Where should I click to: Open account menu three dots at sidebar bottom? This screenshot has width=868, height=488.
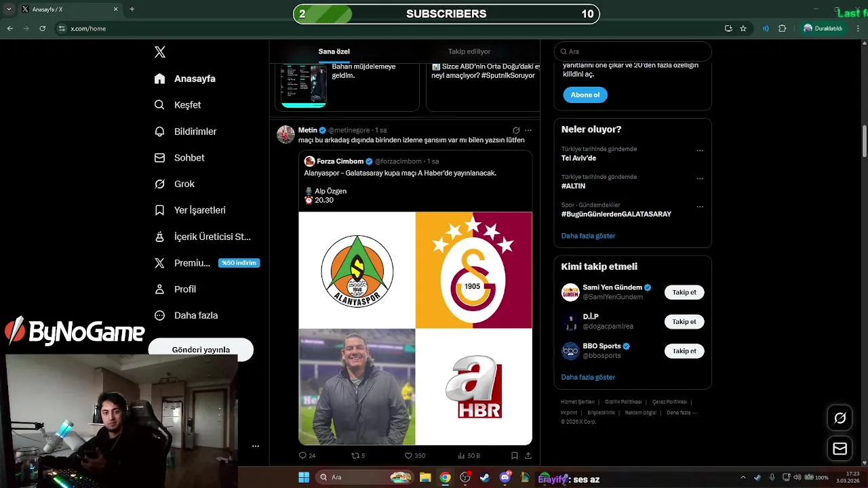tap(256, 446)
